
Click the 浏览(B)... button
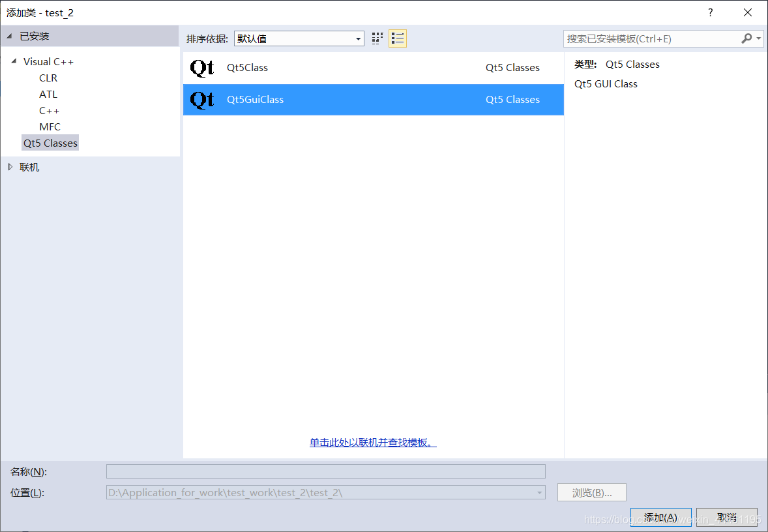pos(592,492)
